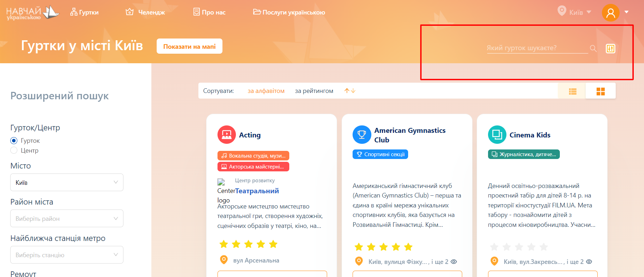
Task: Click the Cinema Kids teal icon
Action: [497, 135]
